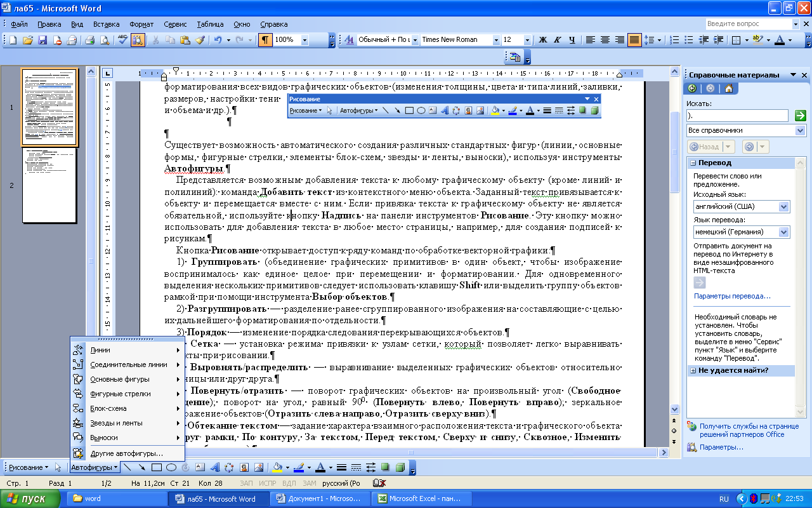Toggle the highlighted Document Map button
The image size is (812, 508).
click(x=138, y=39)
